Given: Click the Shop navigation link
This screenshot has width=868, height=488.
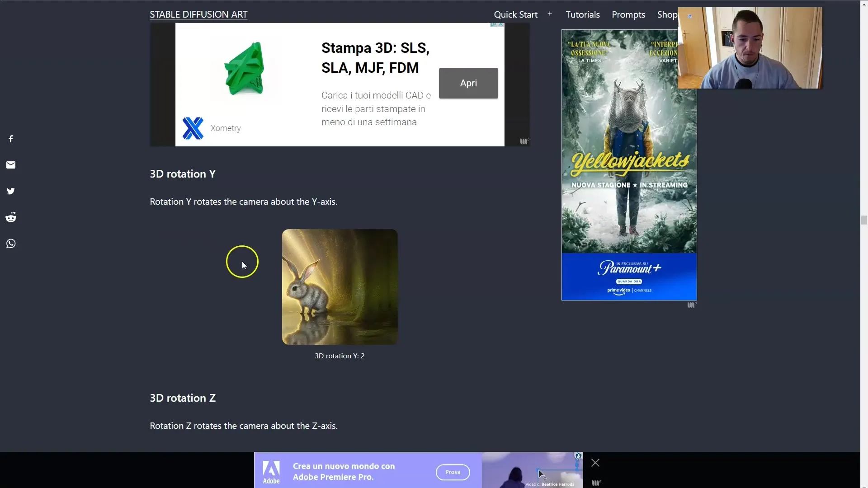Looking at the screenshot, I should [667, 14].
